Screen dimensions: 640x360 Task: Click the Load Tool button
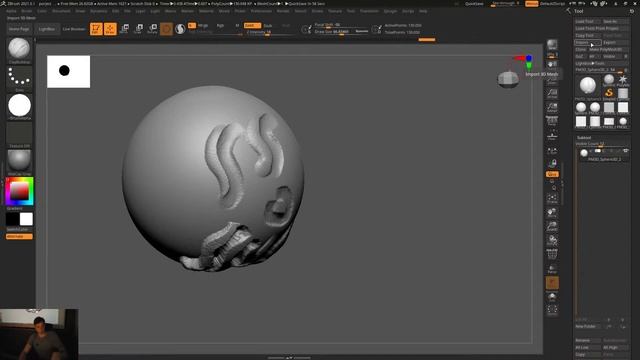[x=588, y=21]
